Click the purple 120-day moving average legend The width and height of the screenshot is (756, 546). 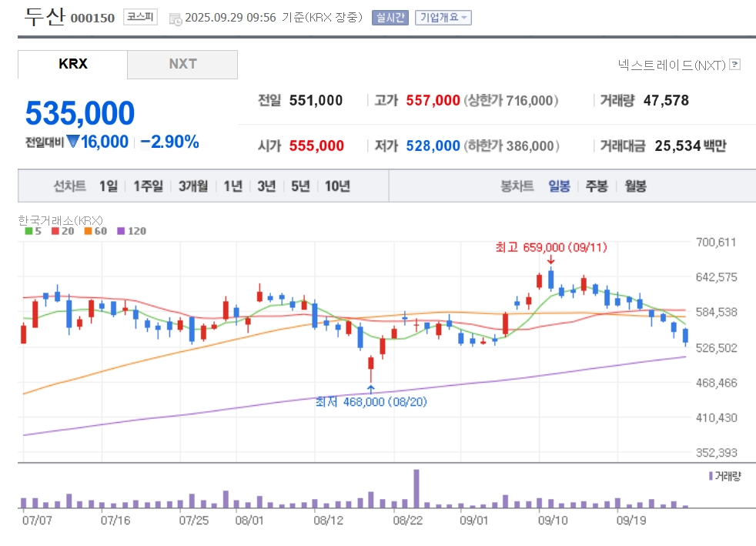coord(131,231)
